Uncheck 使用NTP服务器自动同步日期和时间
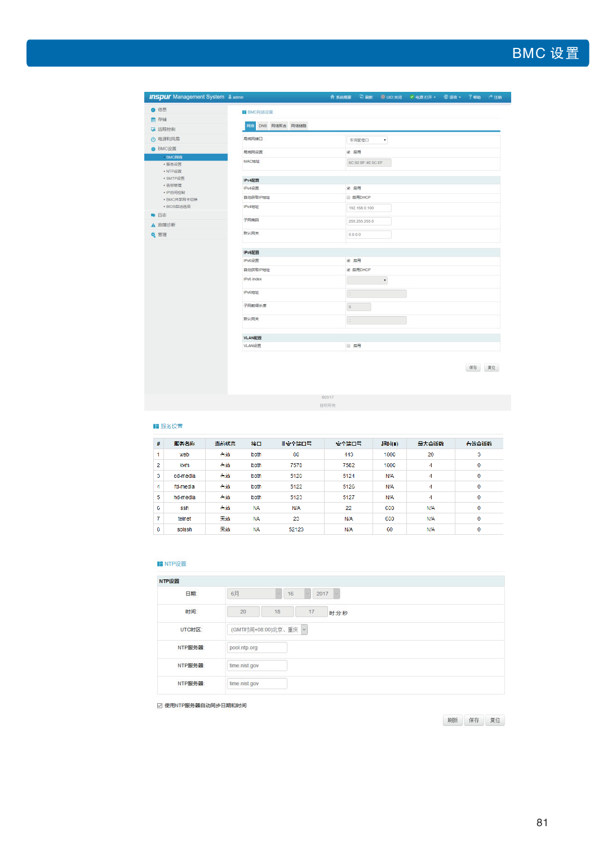 pyautogui.click(x=160, y=705)
